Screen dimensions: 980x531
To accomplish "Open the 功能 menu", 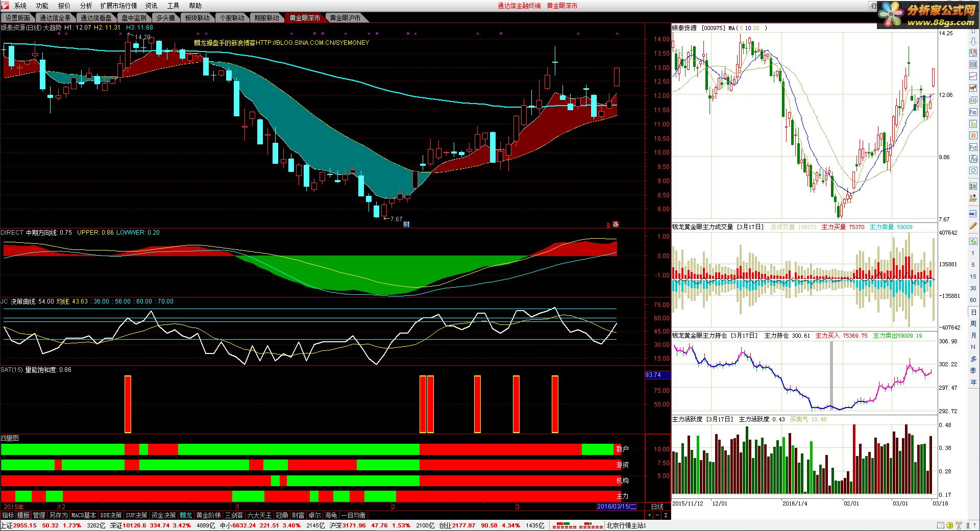I will tap(42, 6).
